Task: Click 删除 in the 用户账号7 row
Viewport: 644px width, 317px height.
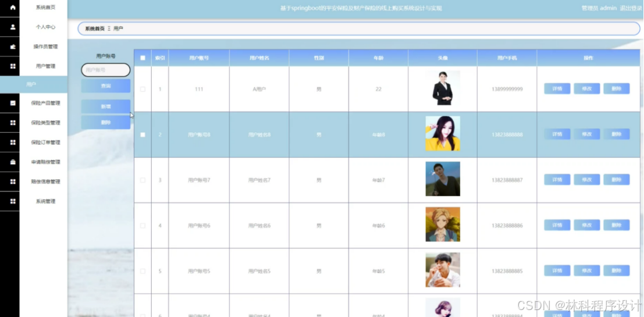Action: click(x=617, y=180)
